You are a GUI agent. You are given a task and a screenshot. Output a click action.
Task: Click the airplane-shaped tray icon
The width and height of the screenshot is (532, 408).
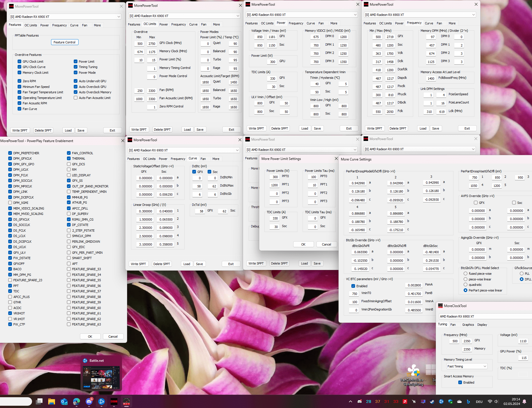click(x=414, y=401)
